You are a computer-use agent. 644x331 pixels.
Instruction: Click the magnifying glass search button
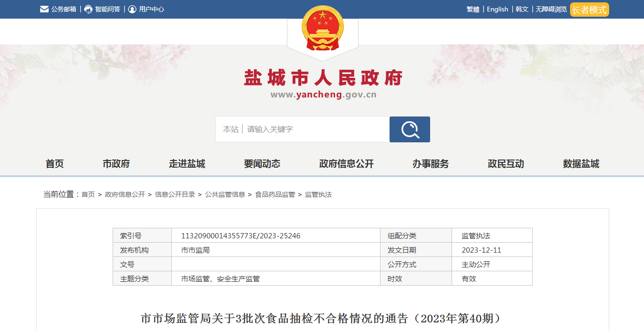tap(410, 129)
